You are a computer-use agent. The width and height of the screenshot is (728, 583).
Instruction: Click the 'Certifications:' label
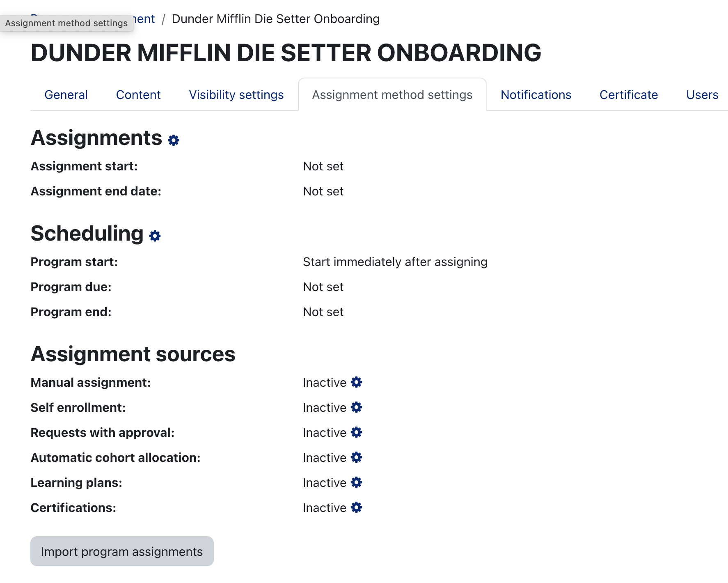[x=73, y=508]
